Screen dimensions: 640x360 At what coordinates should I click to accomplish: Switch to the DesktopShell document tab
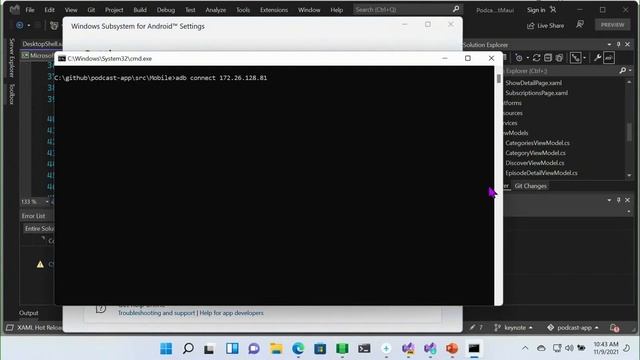click(x=42, y=44)
